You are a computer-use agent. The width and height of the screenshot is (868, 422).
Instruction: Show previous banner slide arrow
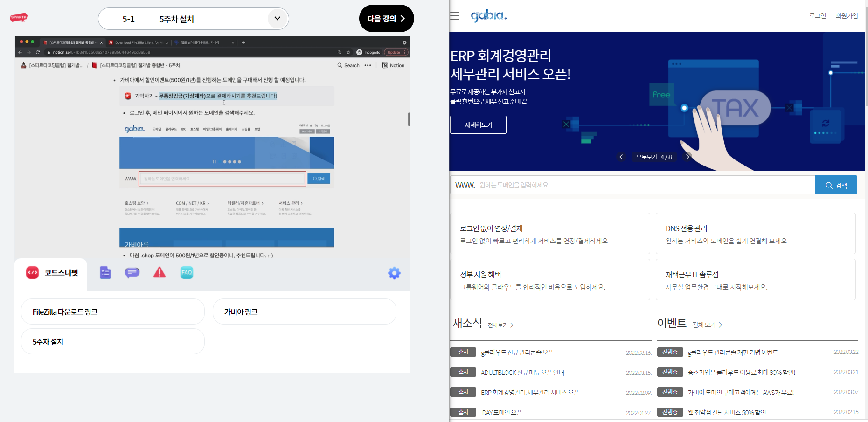pos(621,157)
